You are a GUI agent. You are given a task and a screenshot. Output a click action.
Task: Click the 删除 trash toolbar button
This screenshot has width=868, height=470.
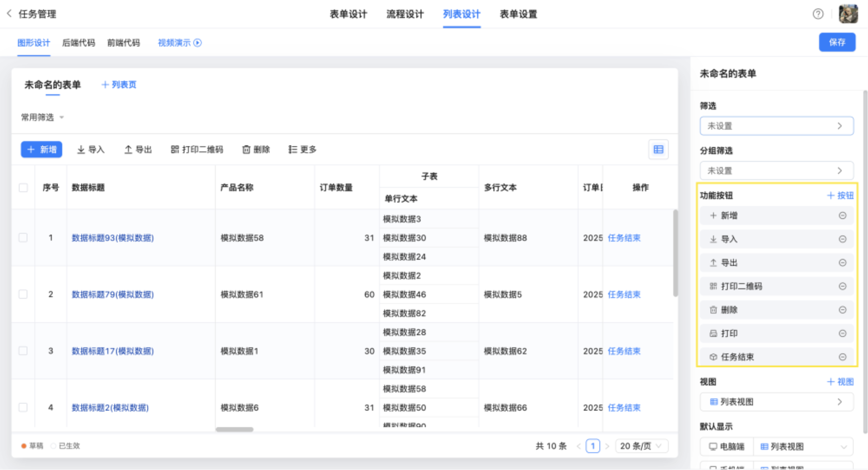(x=256, y=150)
